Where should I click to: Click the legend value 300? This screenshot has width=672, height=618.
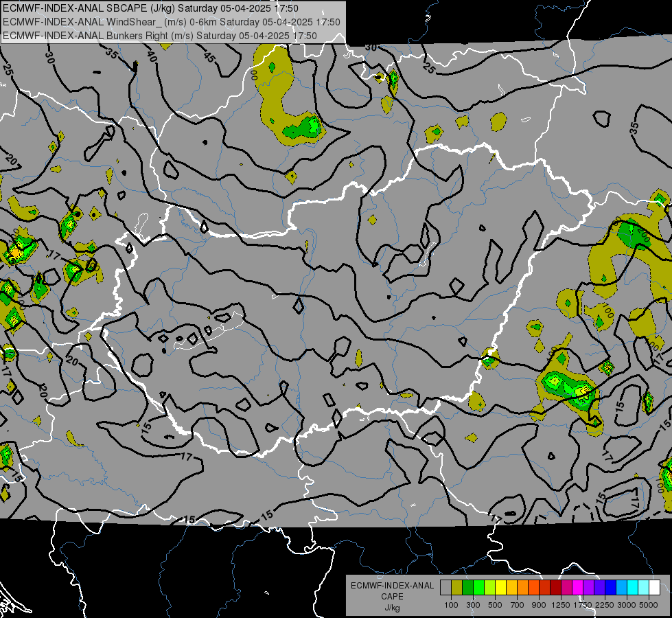[x=473, y=605]
